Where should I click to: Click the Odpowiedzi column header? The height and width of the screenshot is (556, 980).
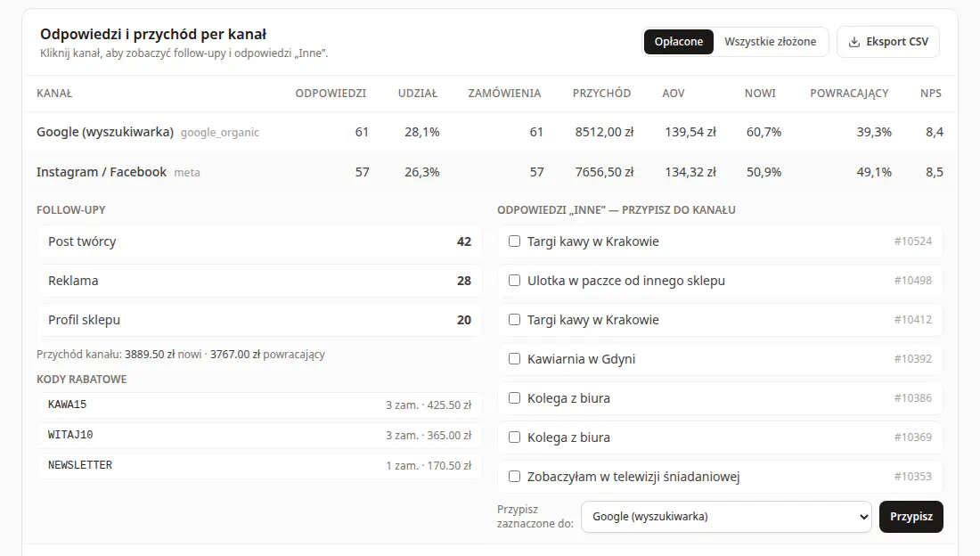pyautogui.click(x=331, y=94)
